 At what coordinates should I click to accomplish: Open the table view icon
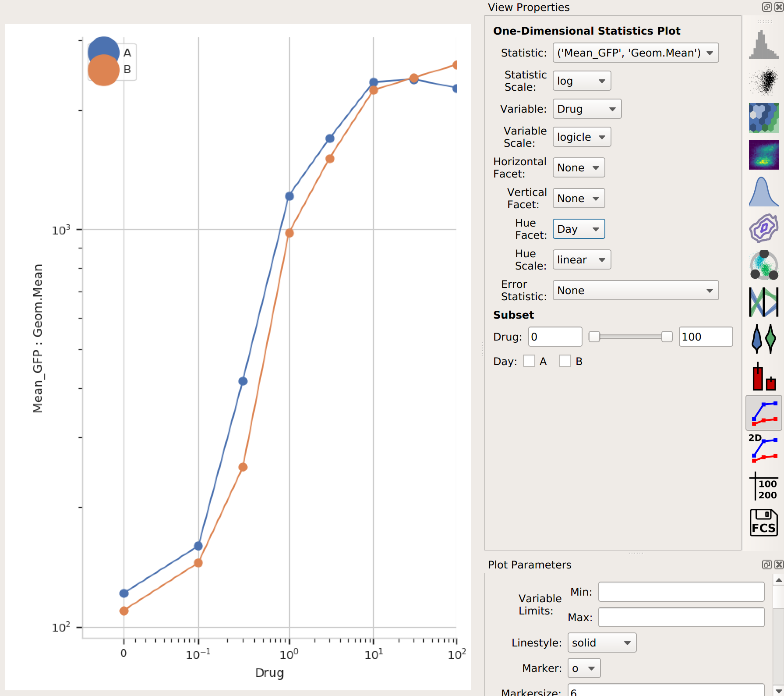pos(763,486)
